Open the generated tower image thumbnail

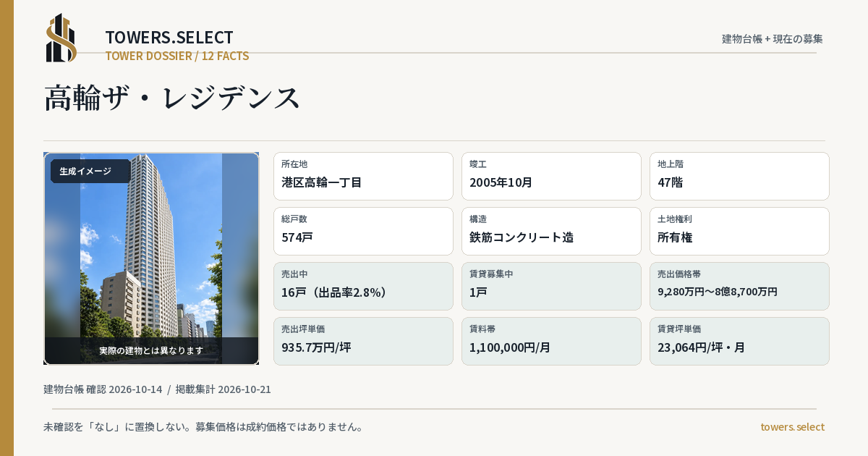click(151, 258)
